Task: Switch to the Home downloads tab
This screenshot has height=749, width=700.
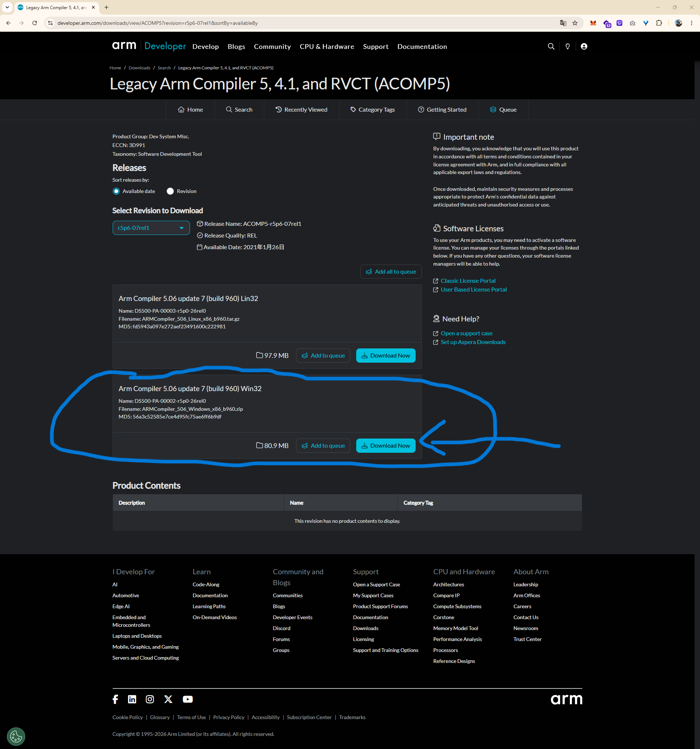Action: 190,110
